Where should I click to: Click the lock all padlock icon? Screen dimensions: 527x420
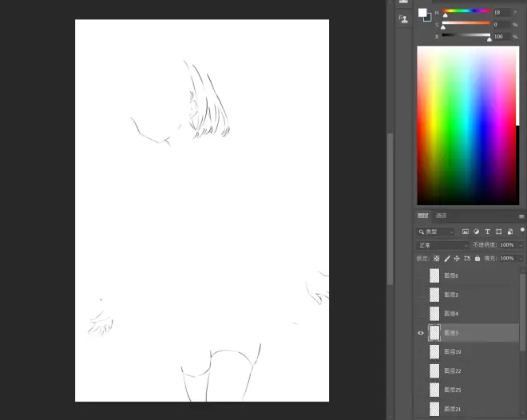(477, 259)
